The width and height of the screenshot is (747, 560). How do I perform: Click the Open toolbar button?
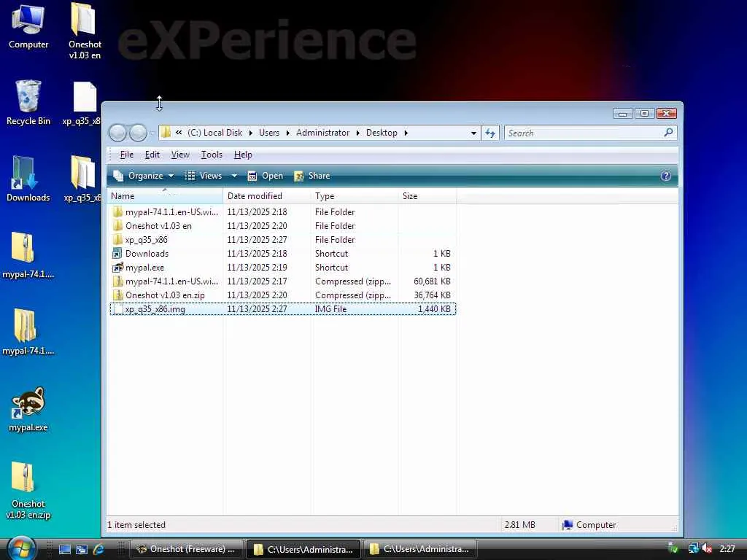(266, 176)
